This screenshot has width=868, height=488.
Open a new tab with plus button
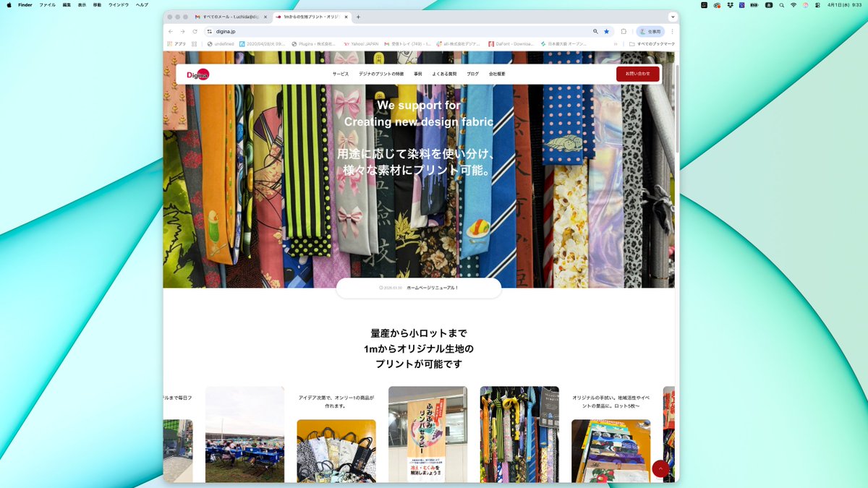[358, 17]
